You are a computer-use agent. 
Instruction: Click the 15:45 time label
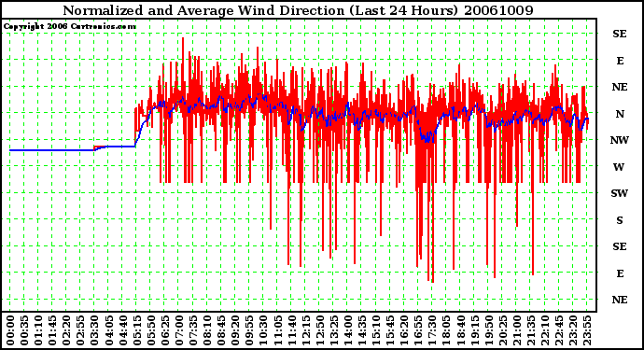390,330
